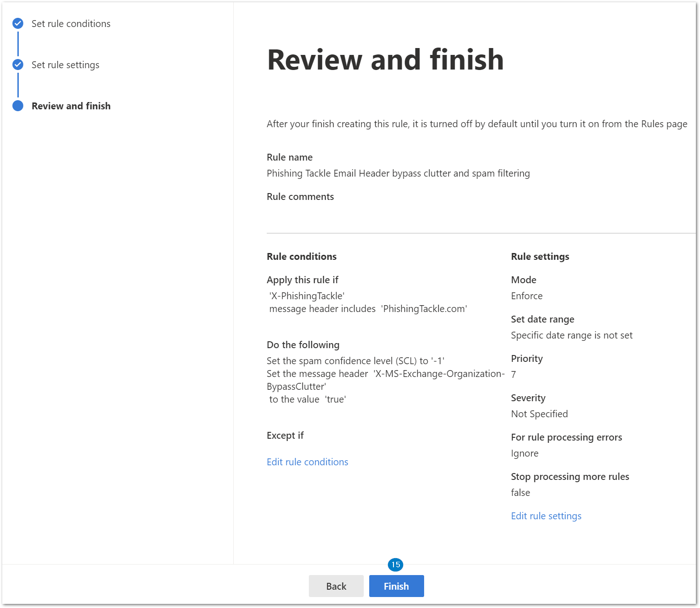The width and height of the screenshot is (700, 608).
Task: Click the 'Rule name' label
Action: point(290,157)
